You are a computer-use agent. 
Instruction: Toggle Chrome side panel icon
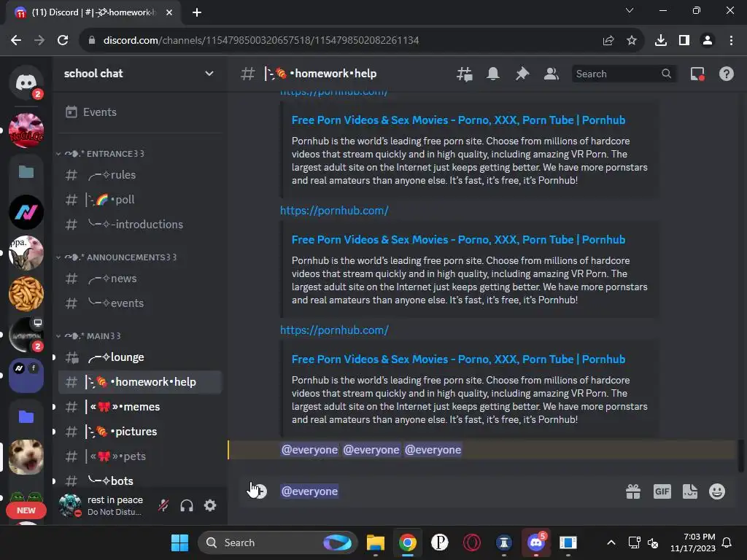[x=684, y=41]
